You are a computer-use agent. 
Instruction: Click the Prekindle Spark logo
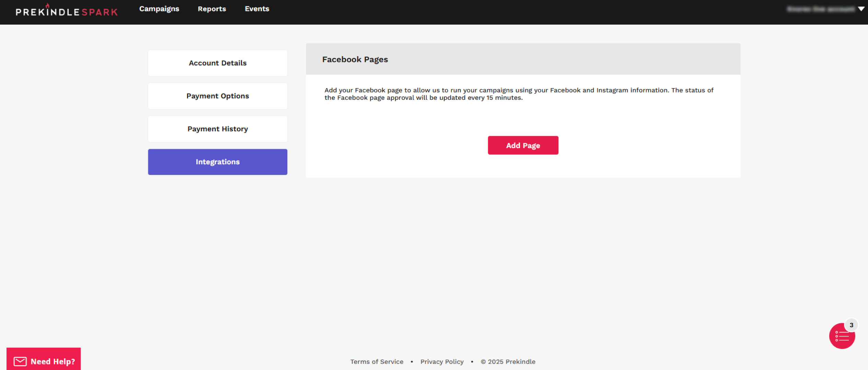click(67, 12)
